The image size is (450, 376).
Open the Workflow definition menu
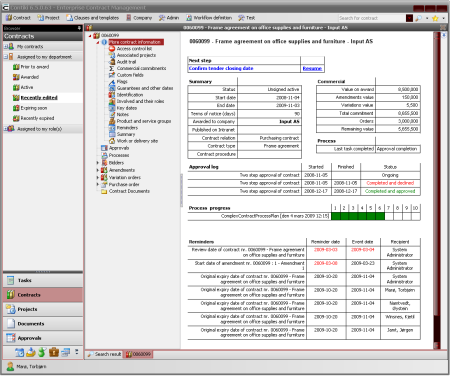pos(209,18)
